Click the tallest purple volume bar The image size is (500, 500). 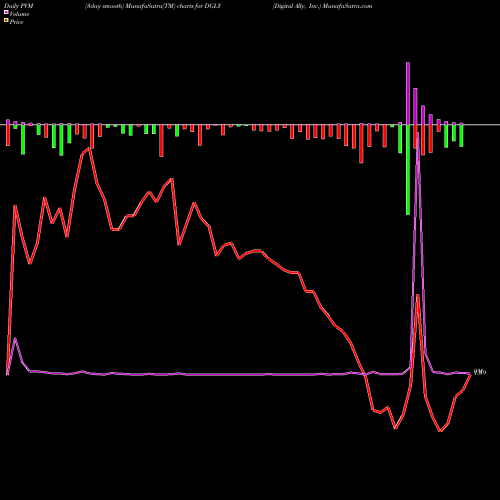coord(408,93)
